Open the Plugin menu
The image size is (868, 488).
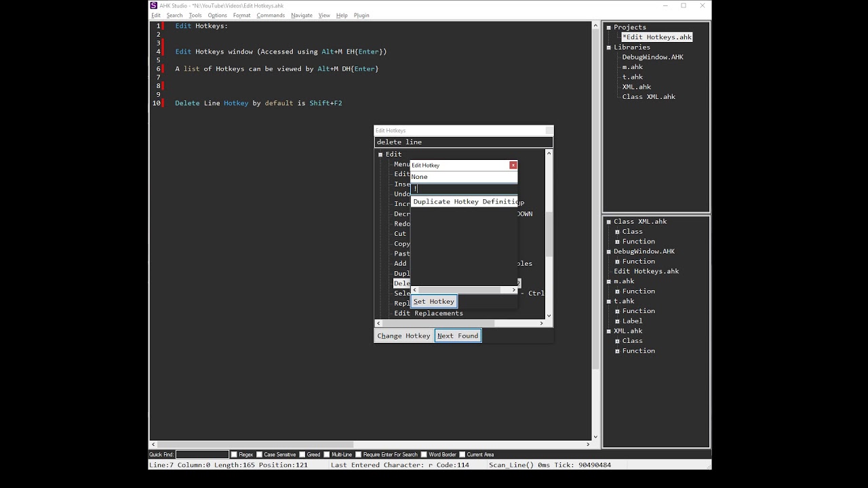click(361, 15)
